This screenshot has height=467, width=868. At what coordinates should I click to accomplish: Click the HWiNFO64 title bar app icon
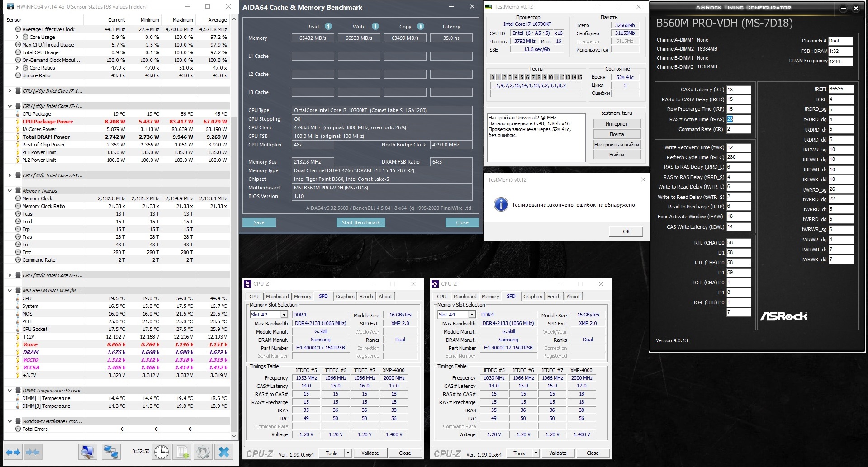pyautogui.click(x=9, y=7)
